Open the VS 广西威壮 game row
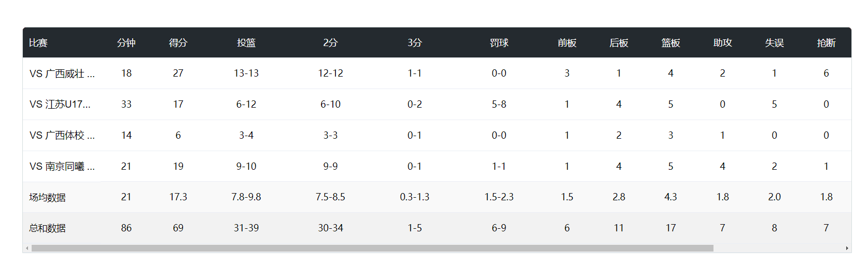This screenshot has height=265, width=868. 62,73
